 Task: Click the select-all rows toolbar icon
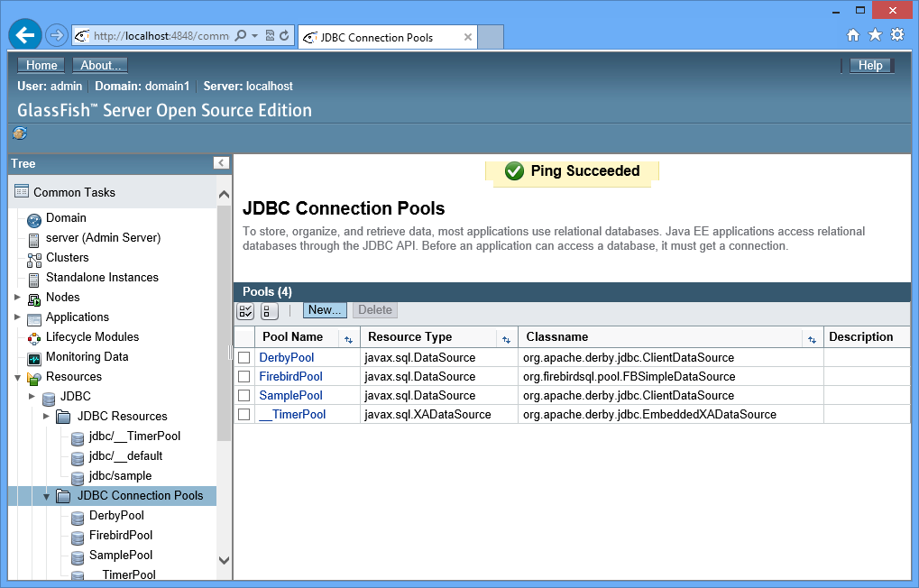(x=245, y=311)
